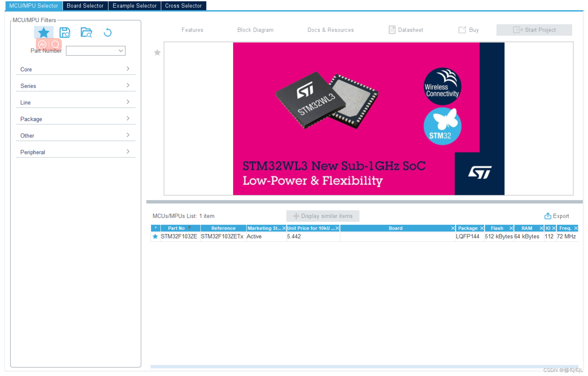The width and height of the screenshot is (588, 376).
Task: Switch to the Board Selector tab
Action: (x=85, y=6)
